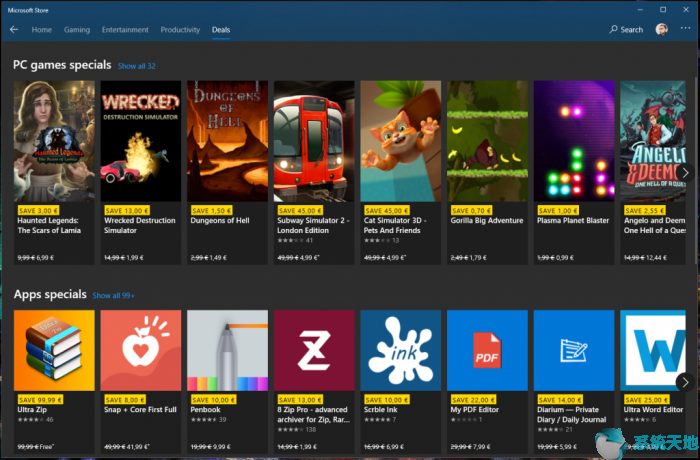Open the more options ellipsis menu
Viewport: 700px width, 460px height.
click(x=685, y=28)
